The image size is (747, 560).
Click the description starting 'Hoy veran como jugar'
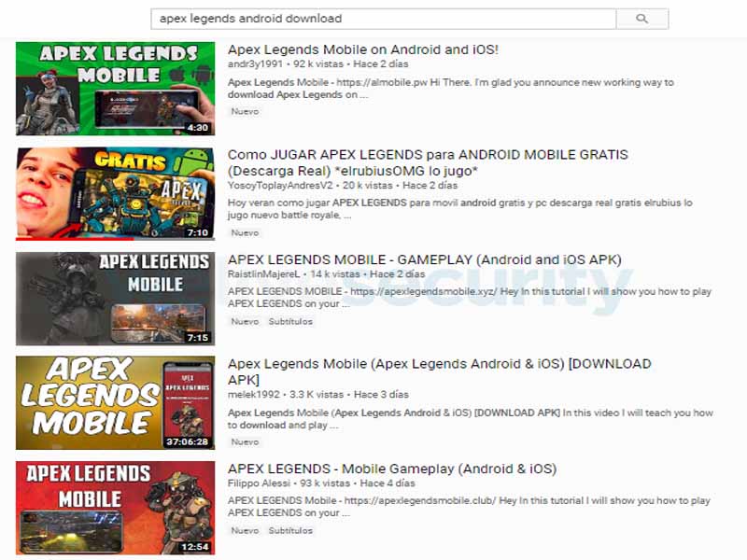click(459, 209)
